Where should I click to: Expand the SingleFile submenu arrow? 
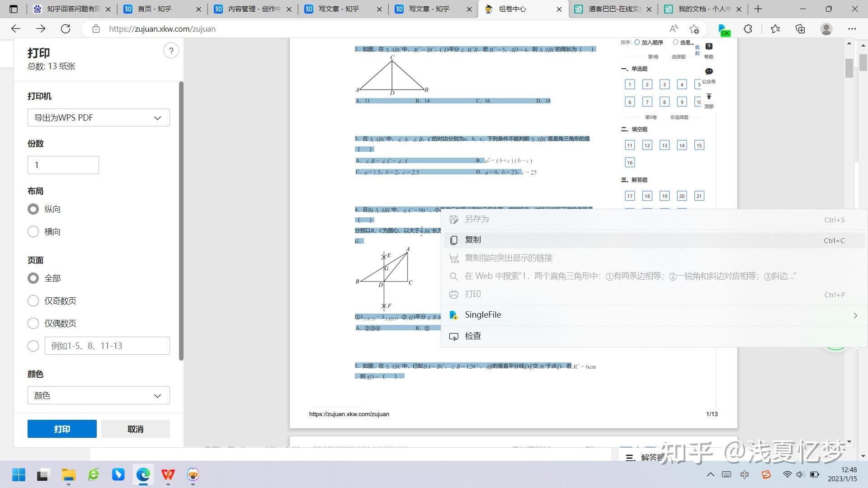(855, 315)
